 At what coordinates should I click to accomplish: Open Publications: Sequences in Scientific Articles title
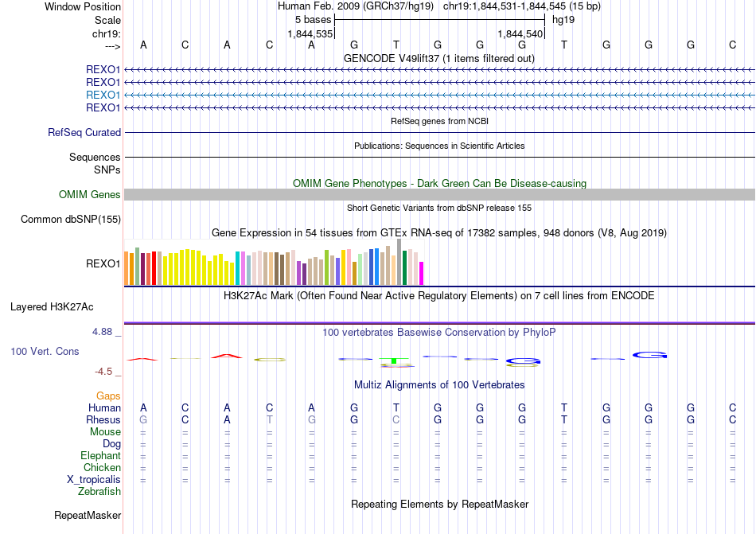(x=439, y=146)
